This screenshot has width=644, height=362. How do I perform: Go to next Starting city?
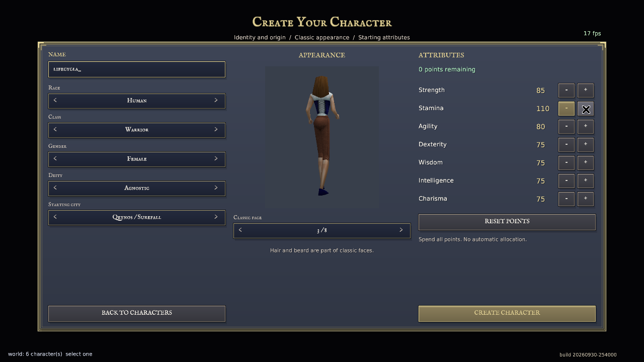[216, 217]
